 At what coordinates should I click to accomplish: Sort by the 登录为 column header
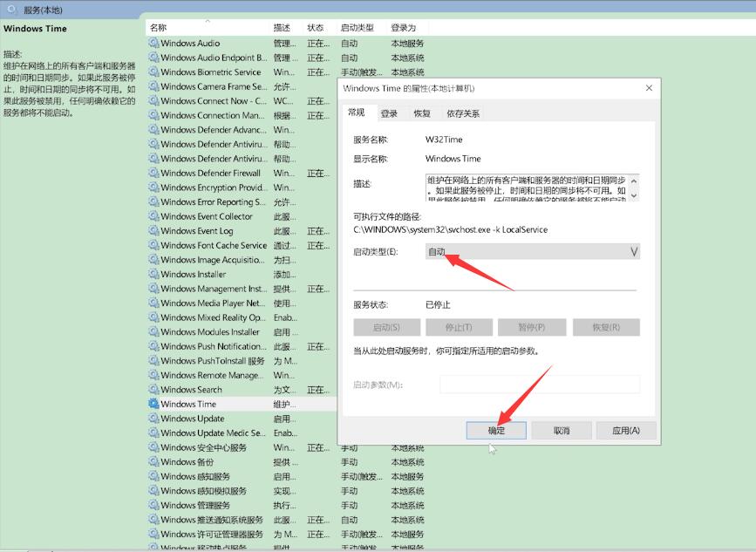407,28
